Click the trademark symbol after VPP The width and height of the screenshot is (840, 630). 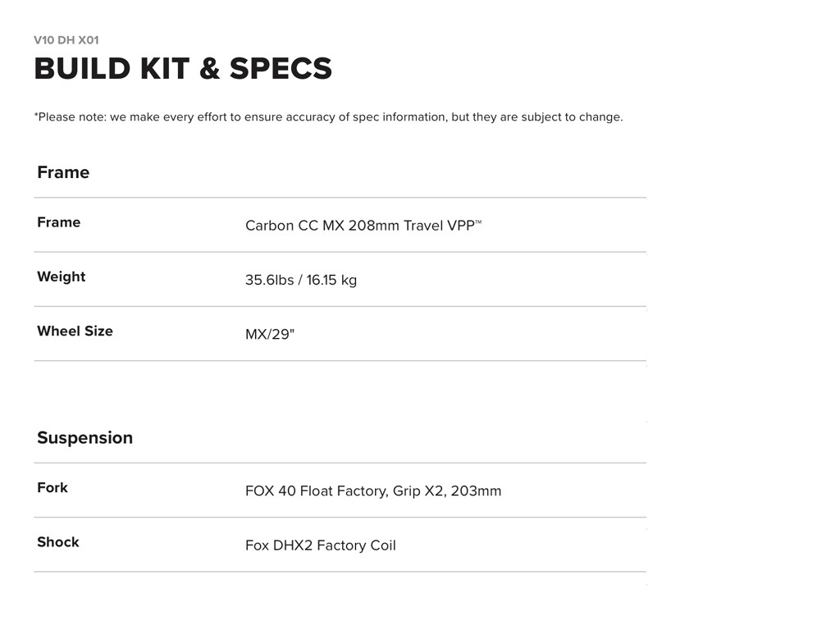[478, 221]
